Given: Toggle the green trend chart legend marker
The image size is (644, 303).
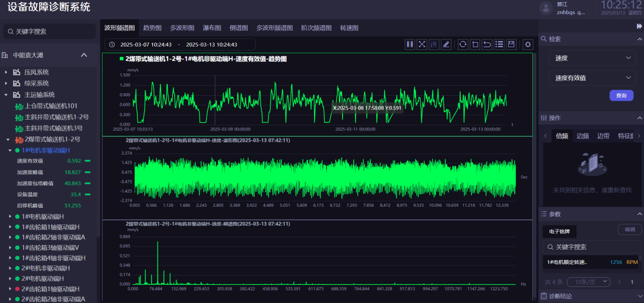Looking at the screenshot, I should click(122, 59).
